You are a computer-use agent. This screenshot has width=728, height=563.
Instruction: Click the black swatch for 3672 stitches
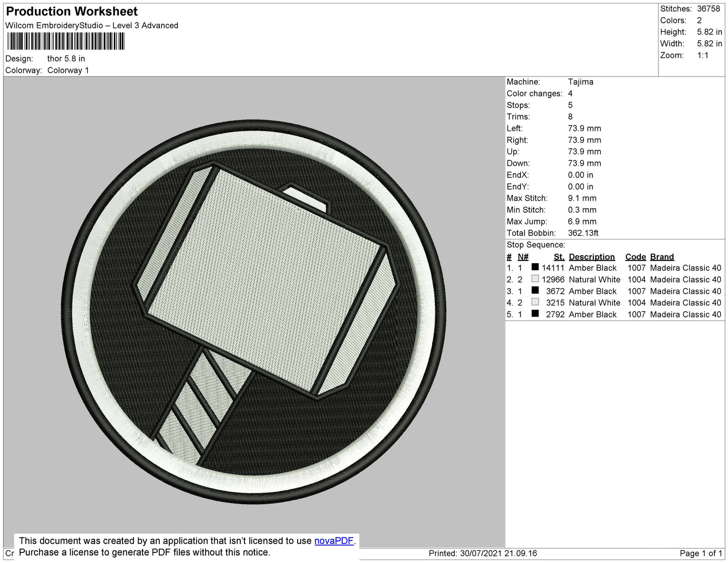click(x=535, y=290)
